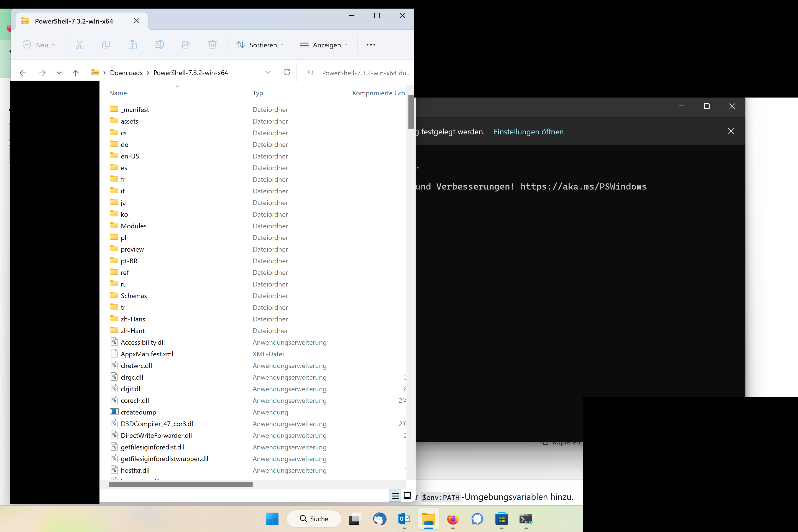Select the Schemas folder

pos(134,296)
